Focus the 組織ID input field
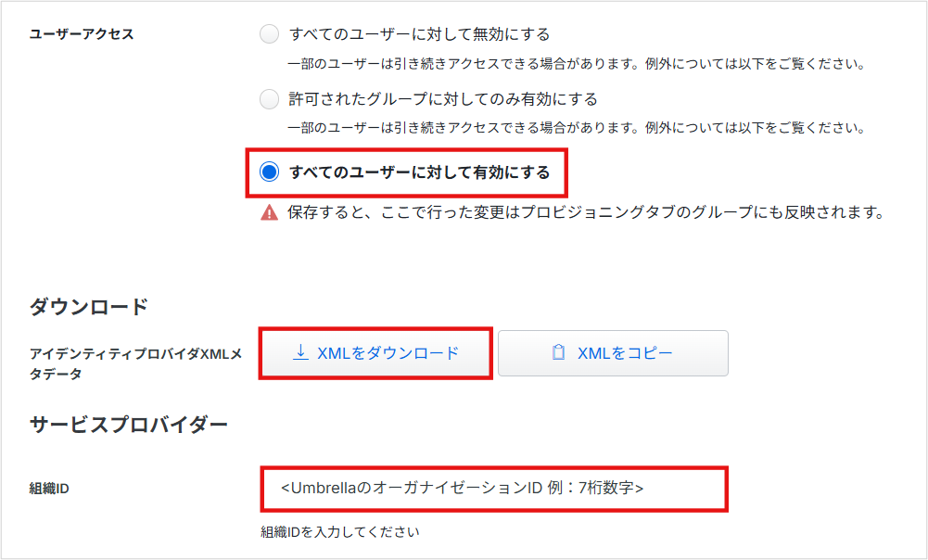 (493, 488)
